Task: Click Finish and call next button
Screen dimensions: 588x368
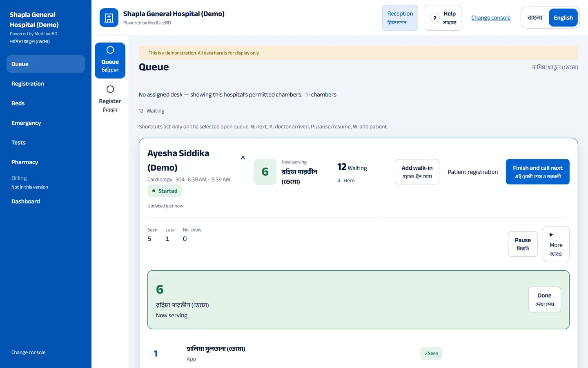Action: (537, 172)
